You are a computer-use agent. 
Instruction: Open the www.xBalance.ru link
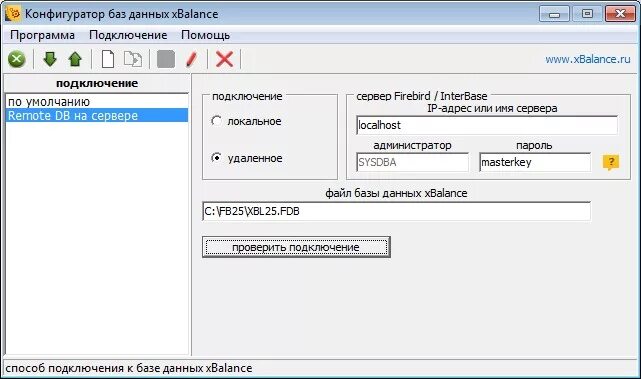pos(587,59)
